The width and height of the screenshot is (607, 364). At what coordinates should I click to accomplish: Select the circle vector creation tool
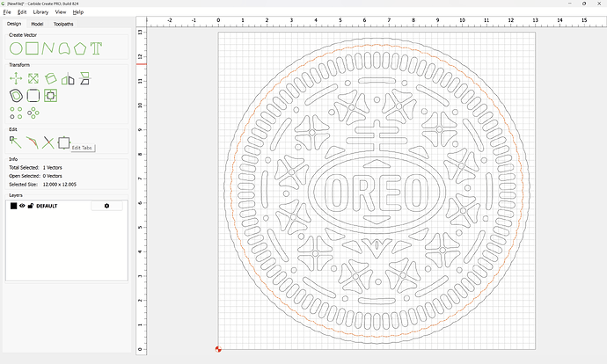[x=15, y=47]
